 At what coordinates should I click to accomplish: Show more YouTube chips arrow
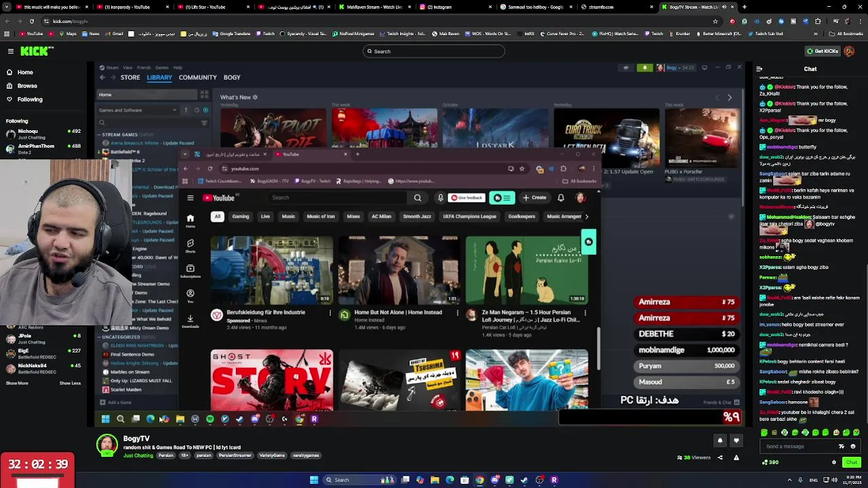pos(587,216)
